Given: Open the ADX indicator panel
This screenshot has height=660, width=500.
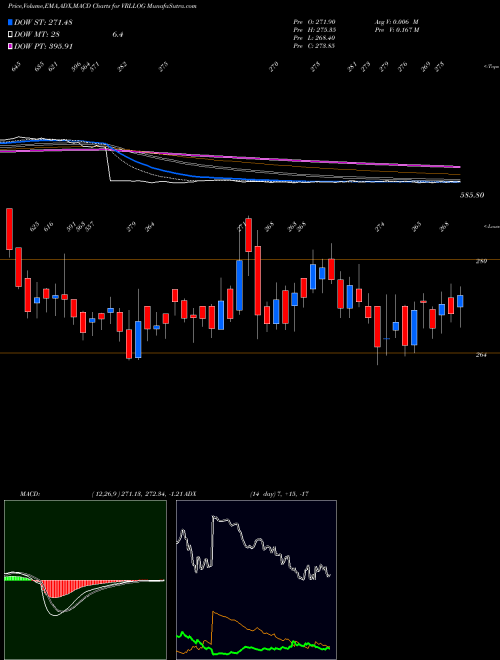Looking at the screenshot, I should pos(256,580).
